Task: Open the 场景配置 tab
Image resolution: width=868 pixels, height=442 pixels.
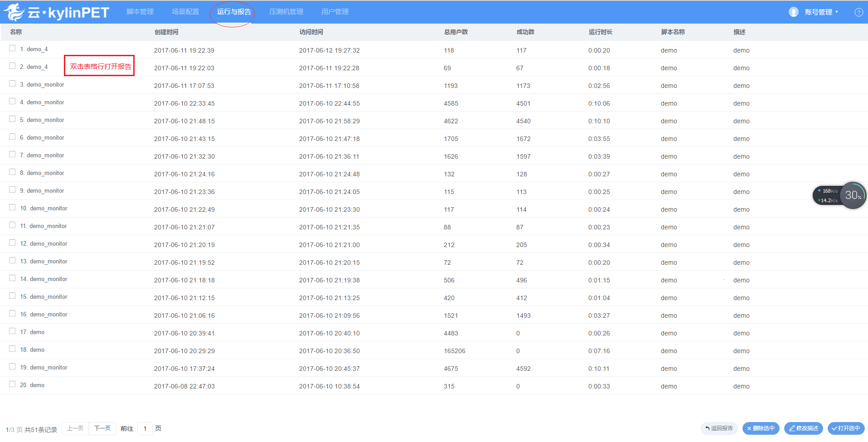Action: [x=185, y=12]
